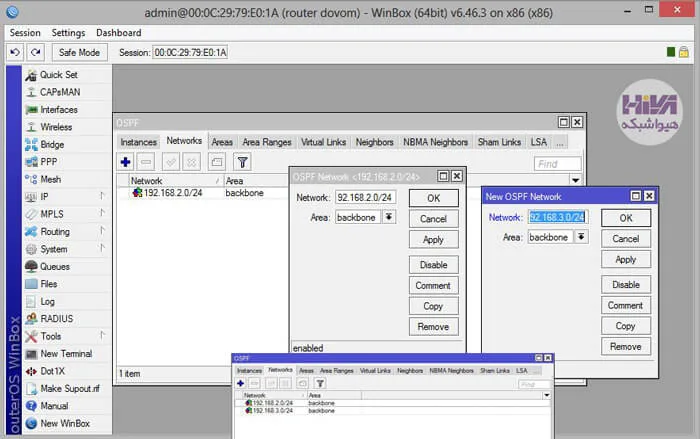Click Disable in OSPF Network 192.168.2.0/24 dialog
Image resolution: width=700 pixels, height=439 pixels.
click(x=433, y=265)
